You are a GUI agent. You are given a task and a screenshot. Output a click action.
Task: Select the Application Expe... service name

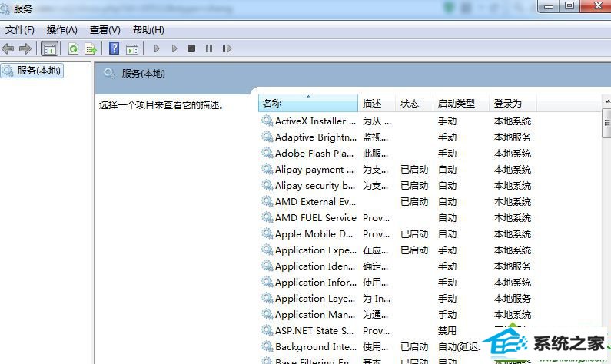(x=315, y=250)
